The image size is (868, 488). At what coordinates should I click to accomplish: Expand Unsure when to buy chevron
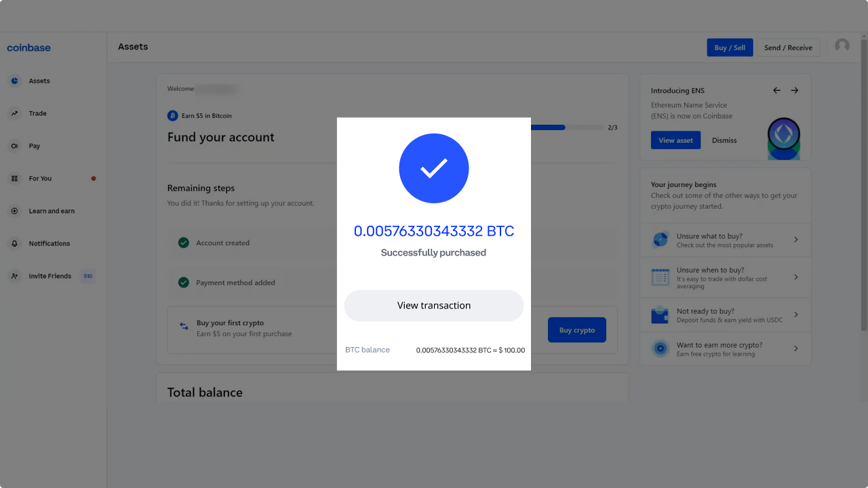(x=796, y=277)
